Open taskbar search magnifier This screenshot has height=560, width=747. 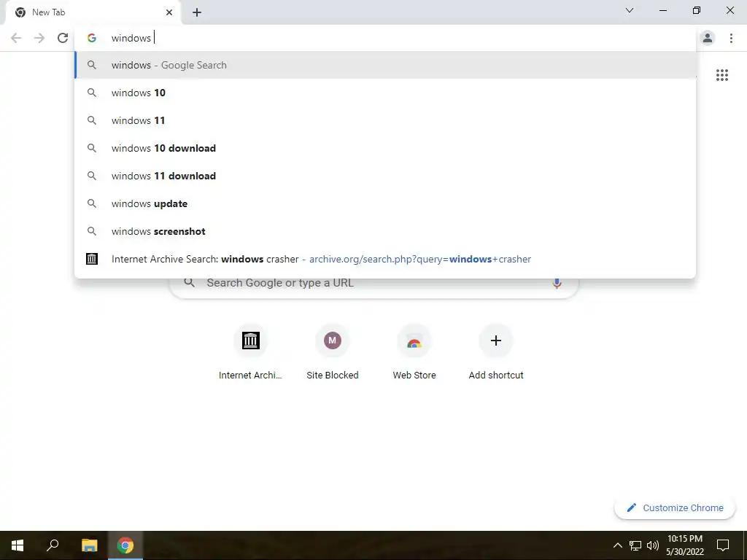(53, 545)
